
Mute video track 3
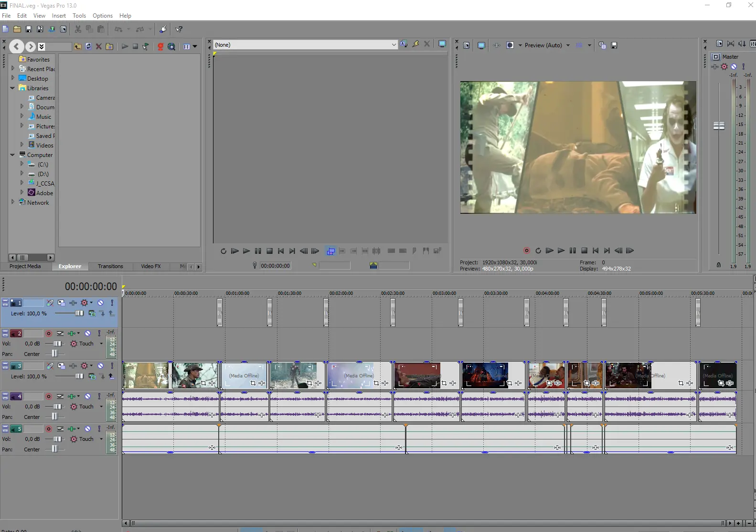coord(101,365)
